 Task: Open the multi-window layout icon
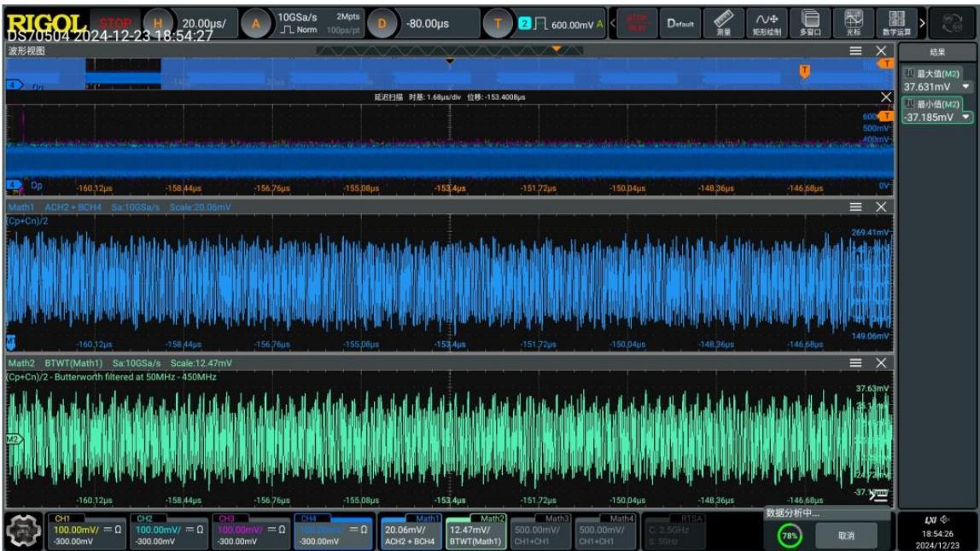click(810, 23)
